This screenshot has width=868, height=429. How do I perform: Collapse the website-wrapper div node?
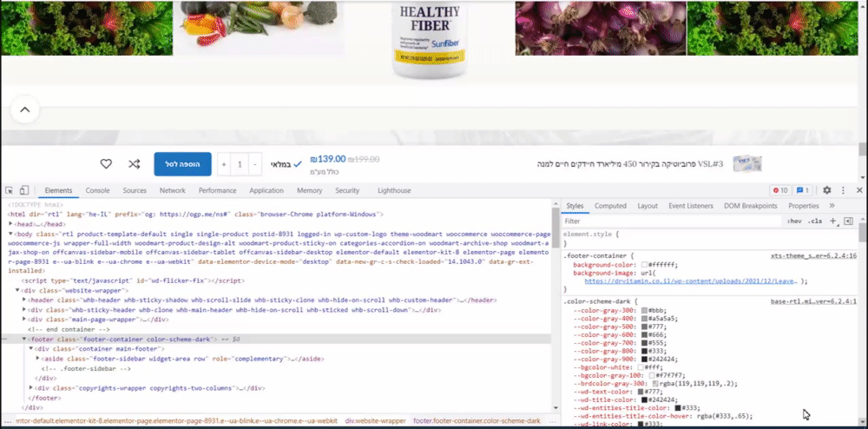coord(17,291)
